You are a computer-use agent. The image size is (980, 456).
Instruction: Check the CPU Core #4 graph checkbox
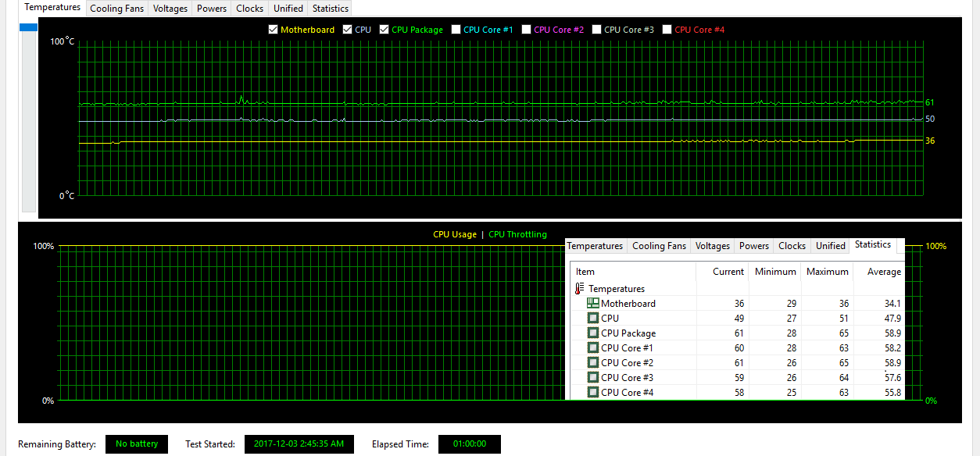point(667,30)
